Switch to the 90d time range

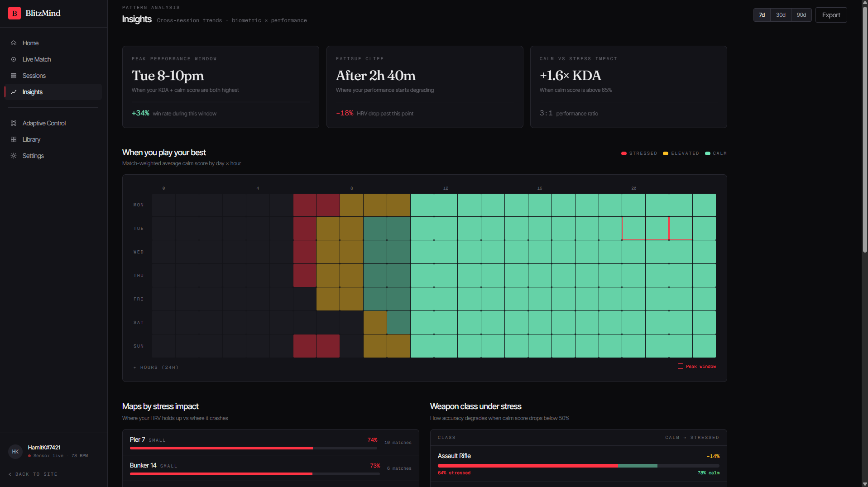coord(801,15)
